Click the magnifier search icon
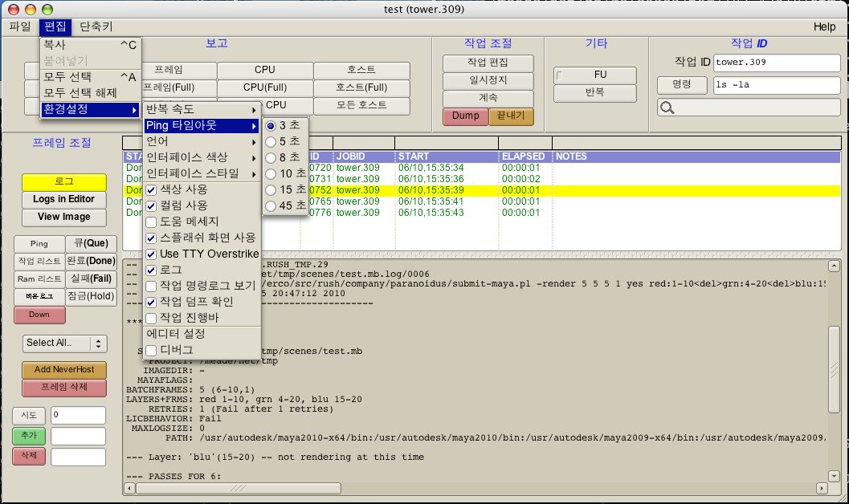The image size is (849, 504). [x=667, y=108]
